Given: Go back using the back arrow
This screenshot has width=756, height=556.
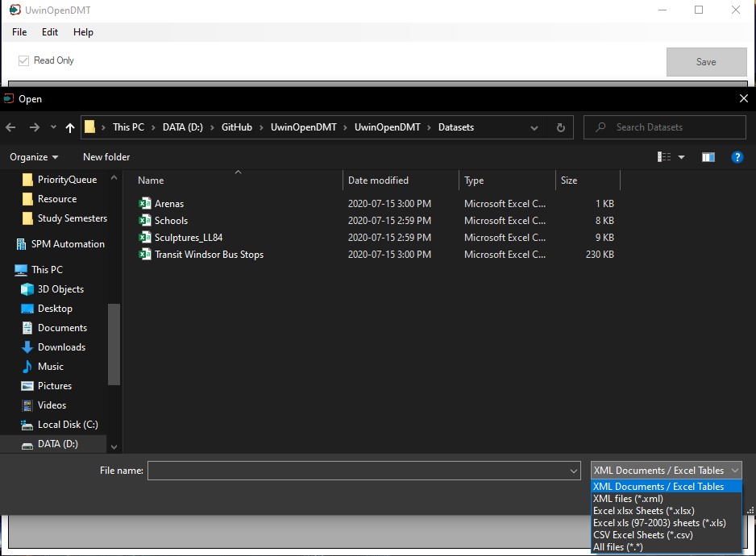Looking at the screenshot, I should [10, 127].
